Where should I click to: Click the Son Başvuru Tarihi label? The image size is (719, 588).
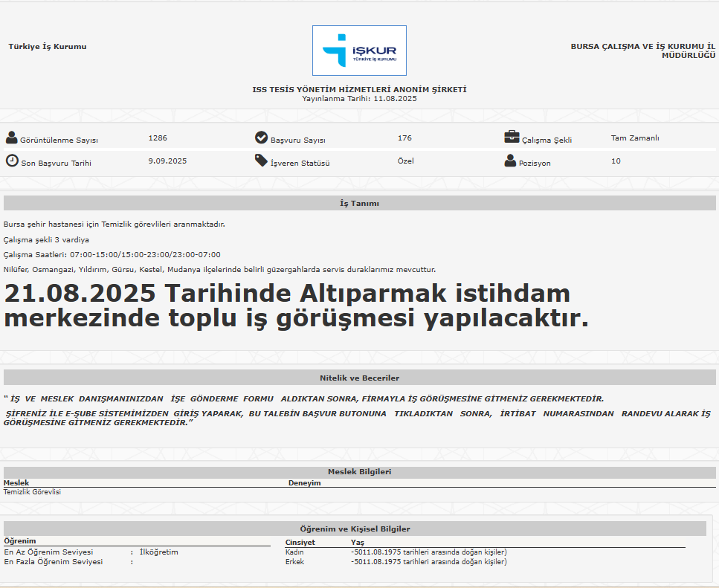click(57, 163)
